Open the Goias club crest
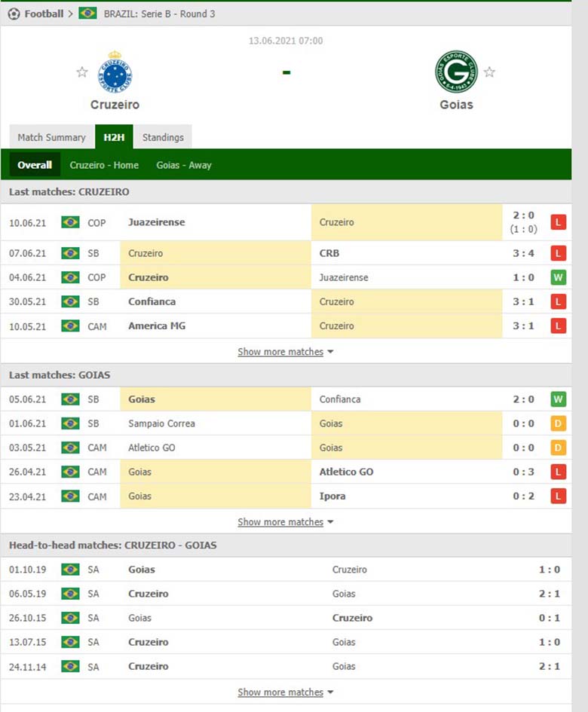Viewport: 588px width, 712px height. click(x=456, y=72)
